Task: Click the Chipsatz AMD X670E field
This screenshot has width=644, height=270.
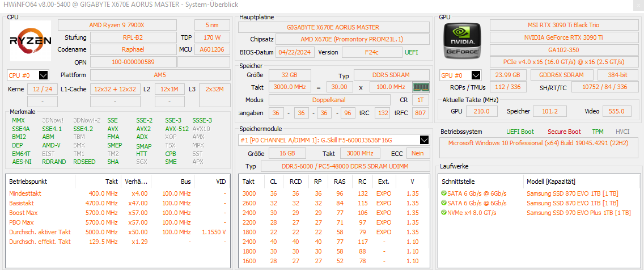Action: pos(353,40)
